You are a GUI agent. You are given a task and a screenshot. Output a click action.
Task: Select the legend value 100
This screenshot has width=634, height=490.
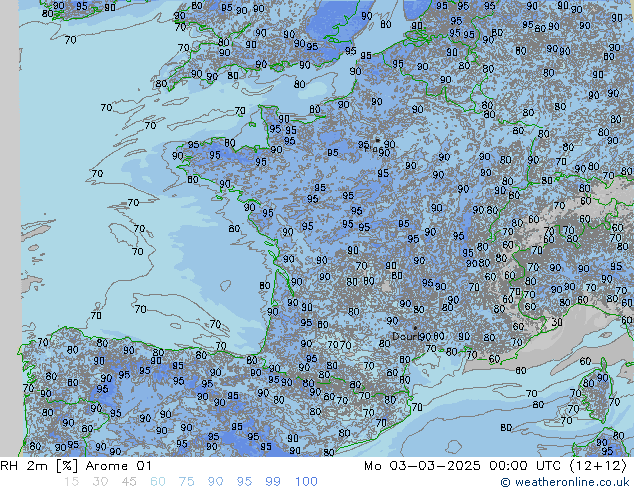pos(306,482)
